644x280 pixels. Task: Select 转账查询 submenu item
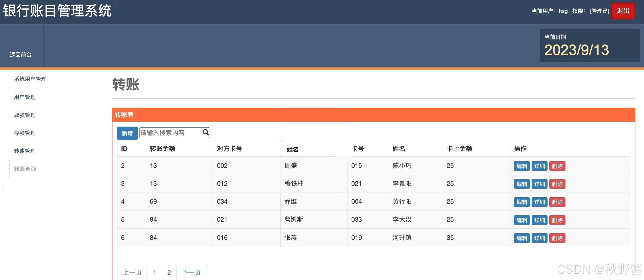coord(25,169)
